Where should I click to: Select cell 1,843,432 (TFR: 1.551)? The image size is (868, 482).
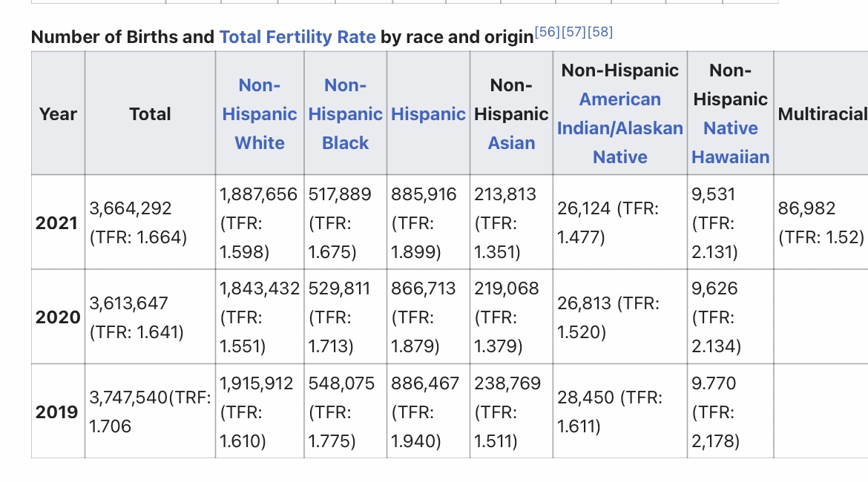point(260,317)
